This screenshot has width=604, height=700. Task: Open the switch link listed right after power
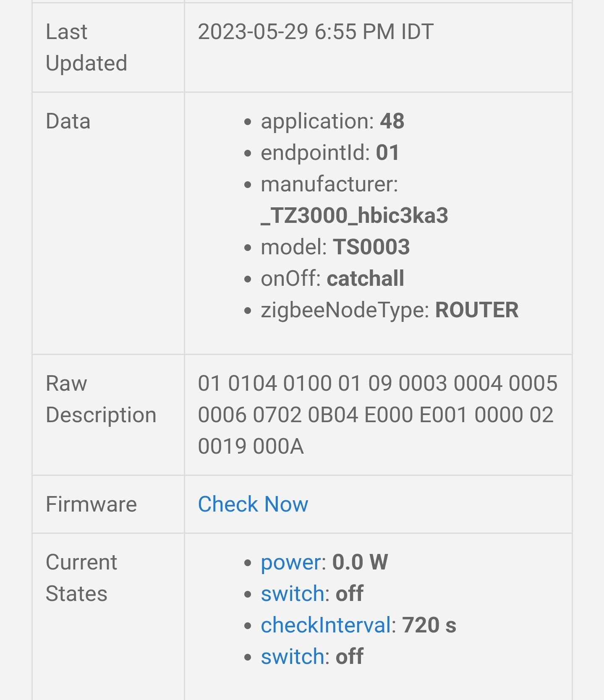pos(293,593)
